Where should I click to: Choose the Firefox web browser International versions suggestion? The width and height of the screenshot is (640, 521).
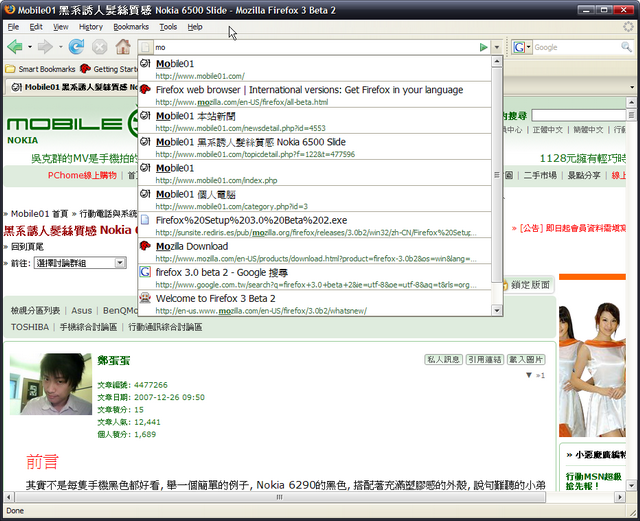(315, 95)
